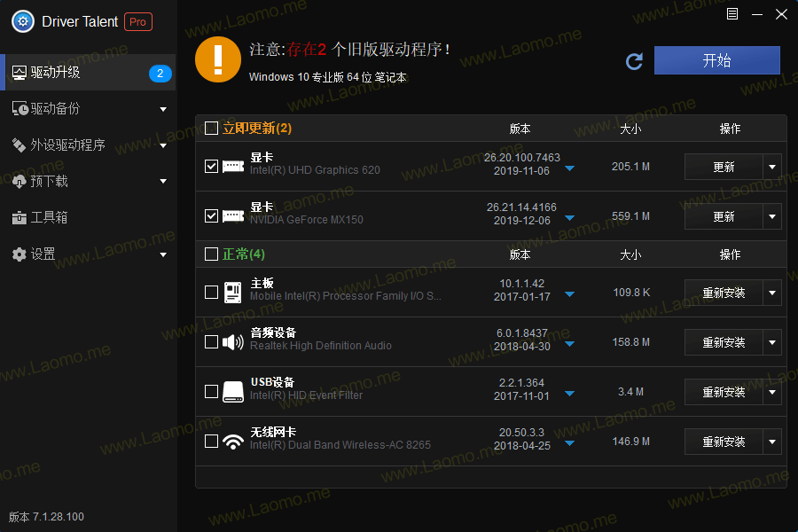The width and height of the screenshot is (798, 532).
Task: Click the 驱动备份 backup icon in sidebar
Action: pos(20,108)
